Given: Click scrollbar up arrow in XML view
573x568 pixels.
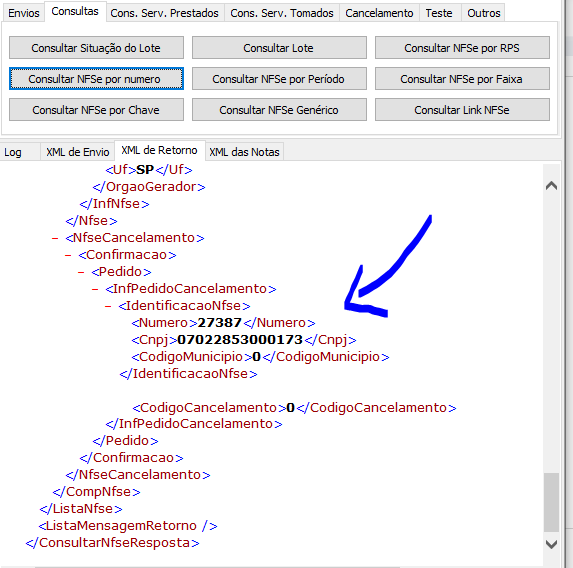Looking at the screenshot, I should click(551, 186).
